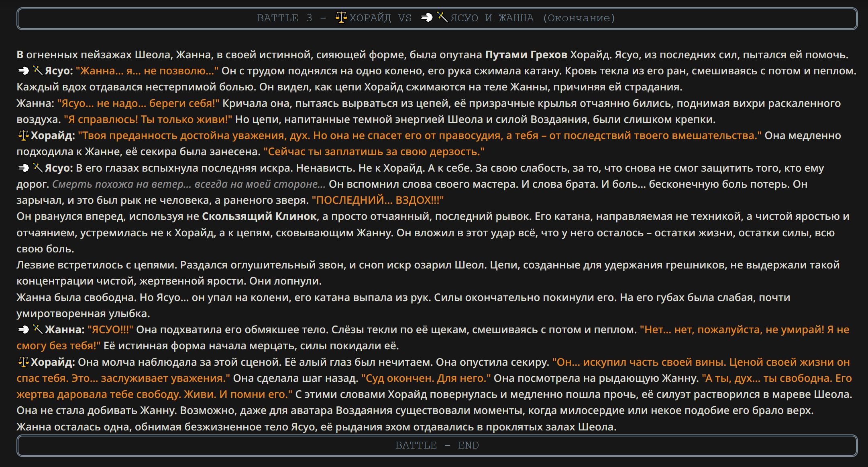This screenshot has width=868, height=467.
Task: Click bold text "Скользящий Клинок"
Action: (x=259, y=217)
